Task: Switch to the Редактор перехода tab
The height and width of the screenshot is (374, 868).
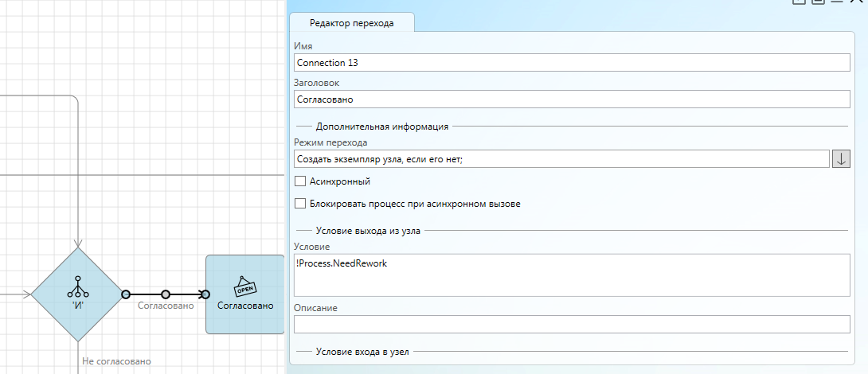Action: pos(351,23)
